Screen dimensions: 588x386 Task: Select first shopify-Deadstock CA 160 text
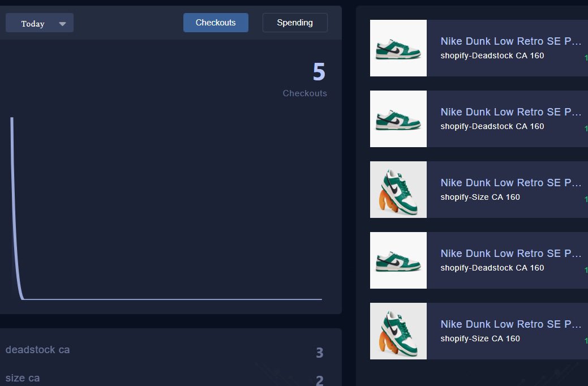[x=492, y=55]
